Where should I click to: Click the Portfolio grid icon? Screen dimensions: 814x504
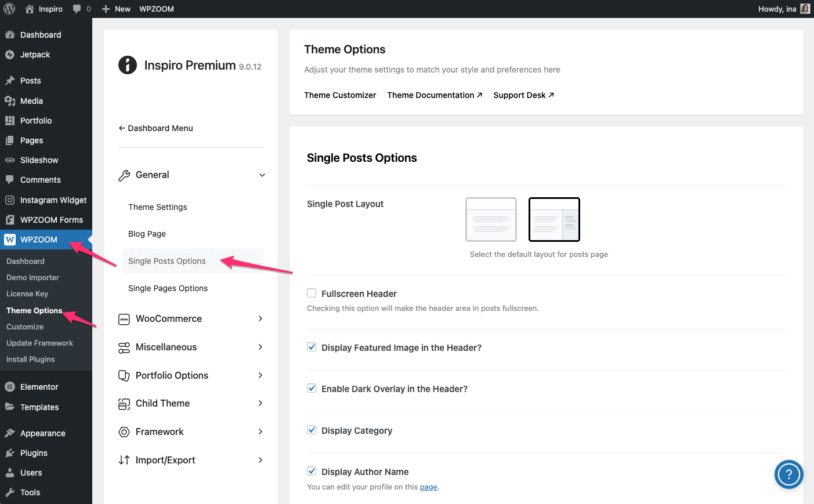coord(10,121)
